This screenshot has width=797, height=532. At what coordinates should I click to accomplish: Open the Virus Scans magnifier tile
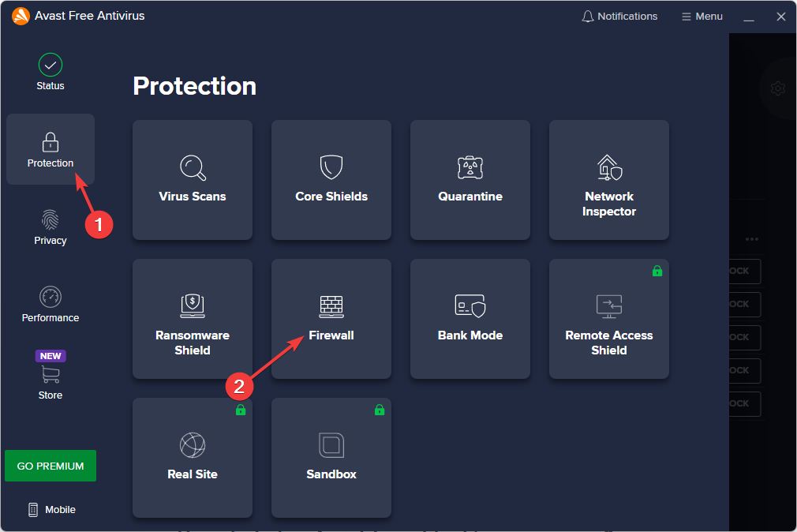click(193, 180)
